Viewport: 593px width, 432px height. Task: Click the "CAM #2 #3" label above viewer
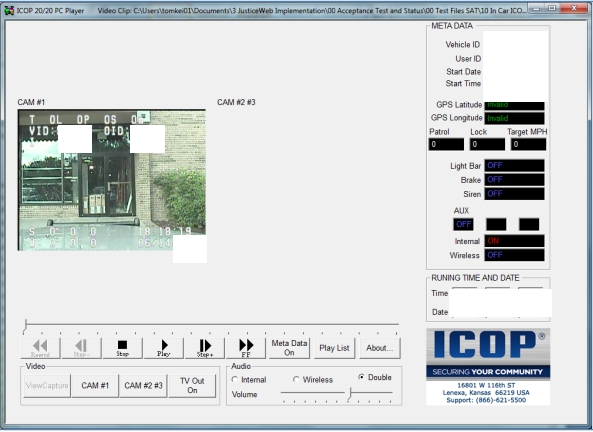click(x=236, y=102)
